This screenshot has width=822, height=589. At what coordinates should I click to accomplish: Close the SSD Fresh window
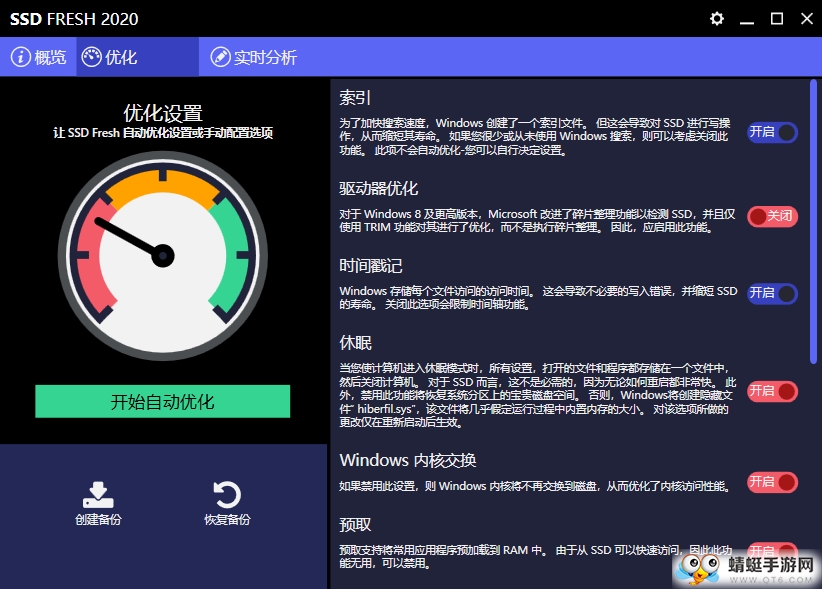[x=807, y=19]
